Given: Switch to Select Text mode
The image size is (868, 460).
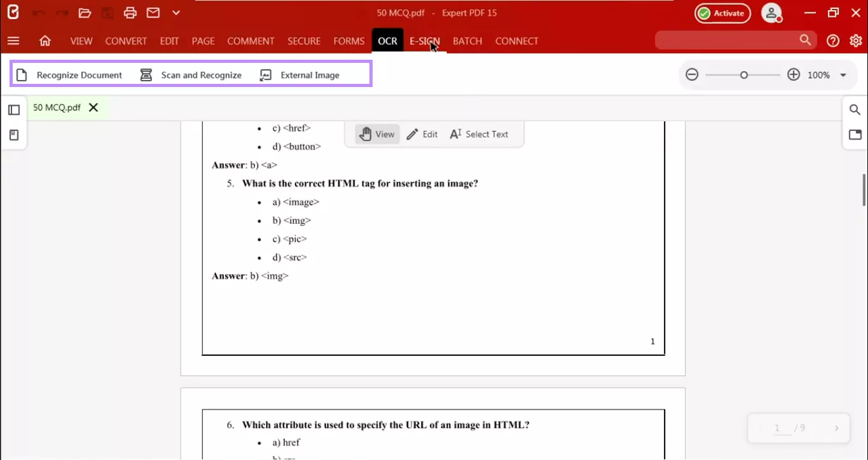Looking at the screenshot, I should [x=479, y=134].
